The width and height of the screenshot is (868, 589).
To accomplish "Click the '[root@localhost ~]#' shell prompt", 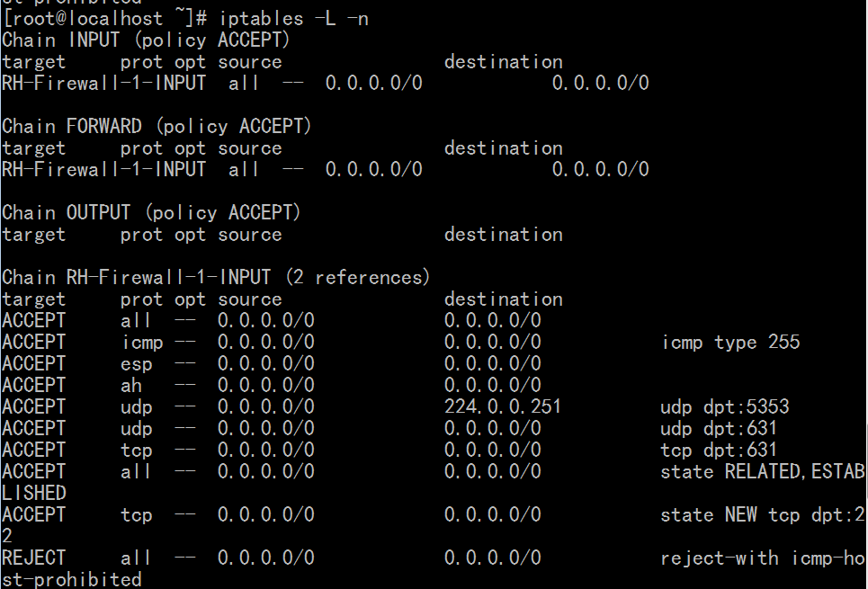I will point(104,19).
